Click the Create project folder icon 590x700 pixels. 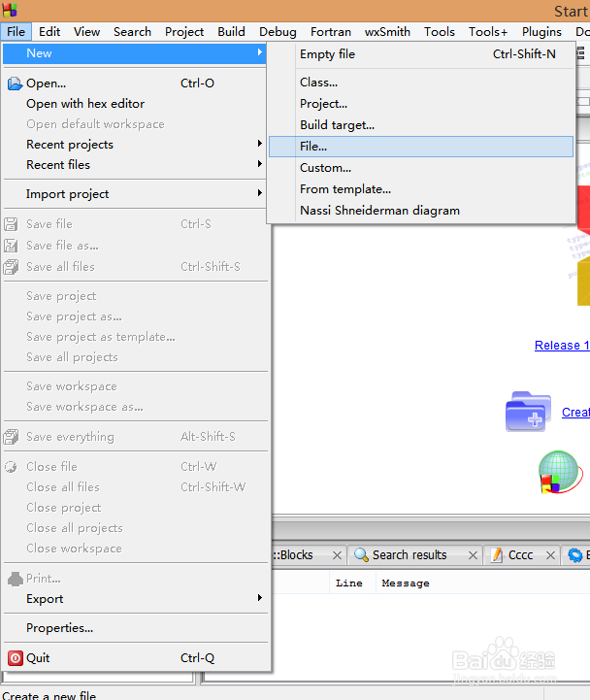(x=528, y=411)
